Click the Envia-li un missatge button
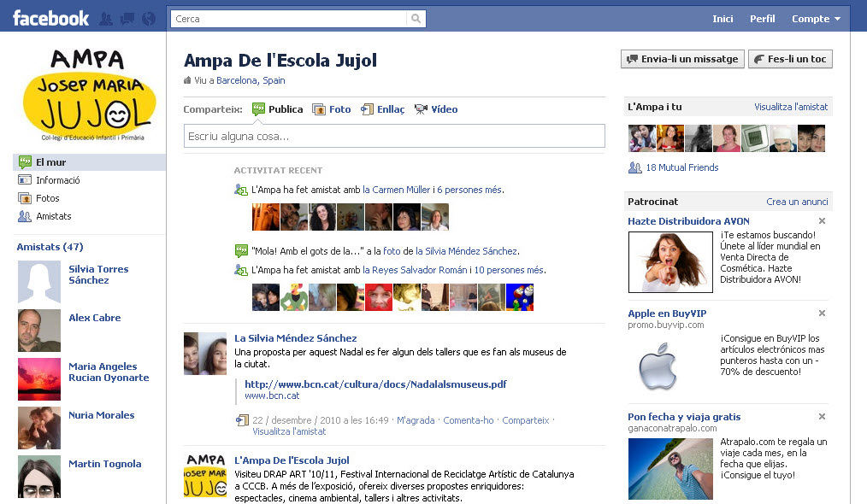The height and width of the screenshot is (504, 867). (681, 59)
